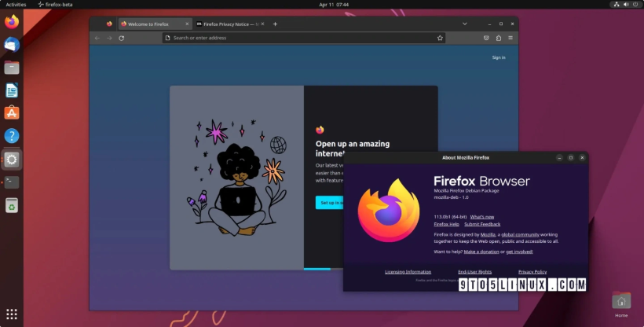Open the Privacy Policy link
This screenshot has width=644, height=327.
tap(532, 271)
